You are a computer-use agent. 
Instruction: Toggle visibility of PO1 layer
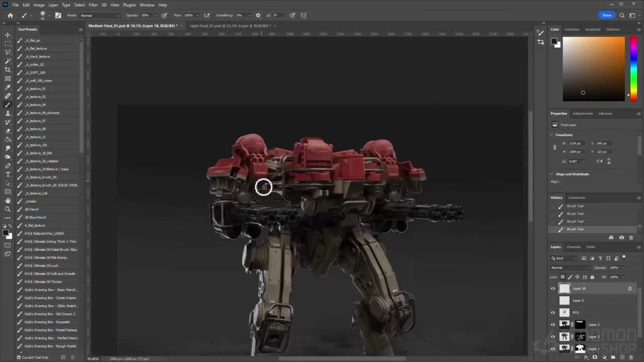[553, 313]
